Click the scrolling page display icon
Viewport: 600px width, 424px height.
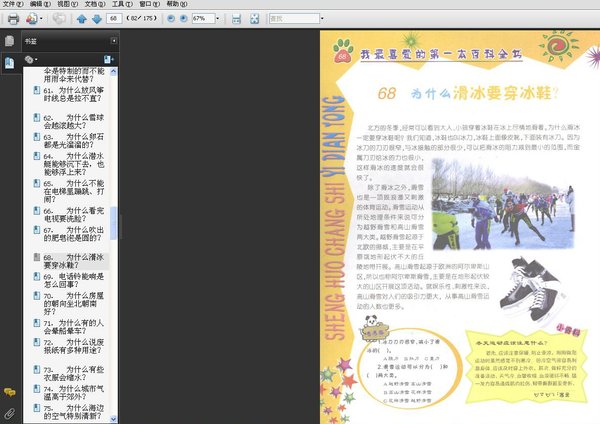236,19
